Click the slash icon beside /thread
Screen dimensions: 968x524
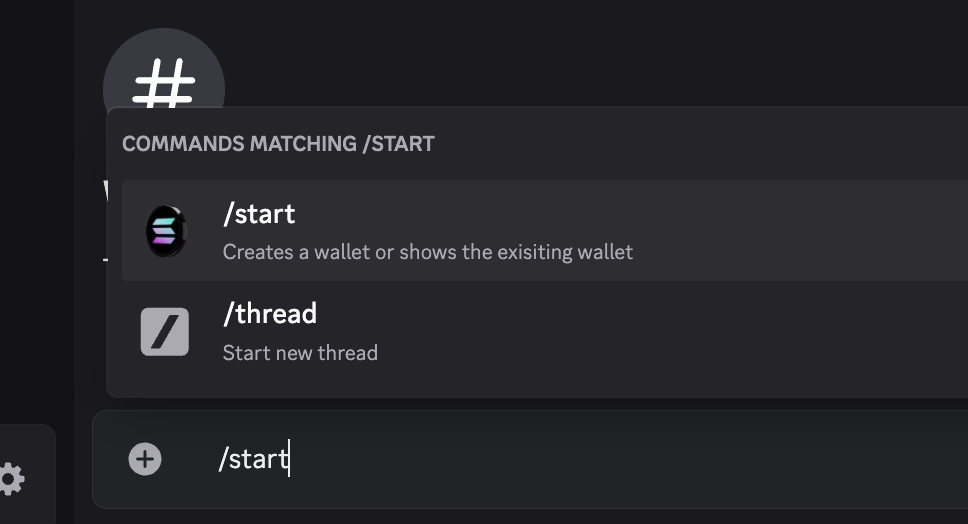pos(165,331)
